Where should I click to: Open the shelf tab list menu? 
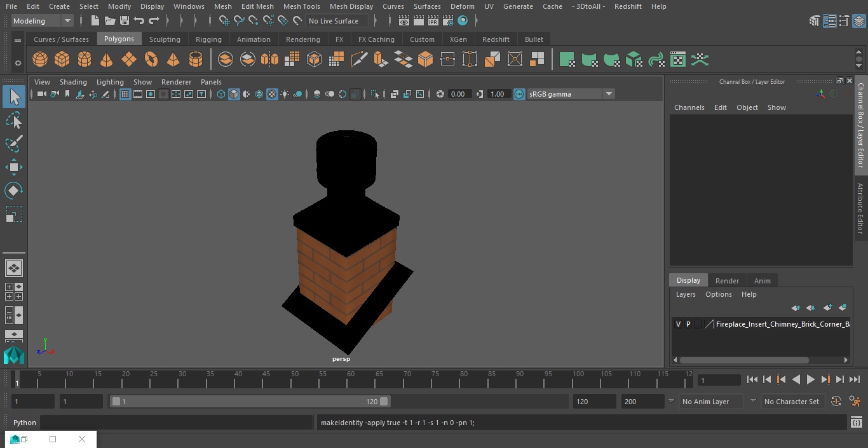point(18,40)
